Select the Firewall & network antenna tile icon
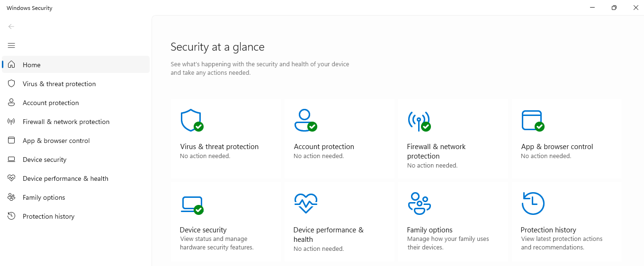The height and width of the screenshot is (266, 644). tap(419, 121)
